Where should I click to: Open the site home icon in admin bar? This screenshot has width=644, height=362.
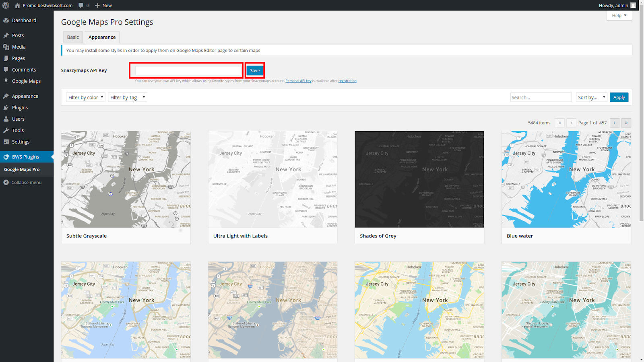point(17,5)
